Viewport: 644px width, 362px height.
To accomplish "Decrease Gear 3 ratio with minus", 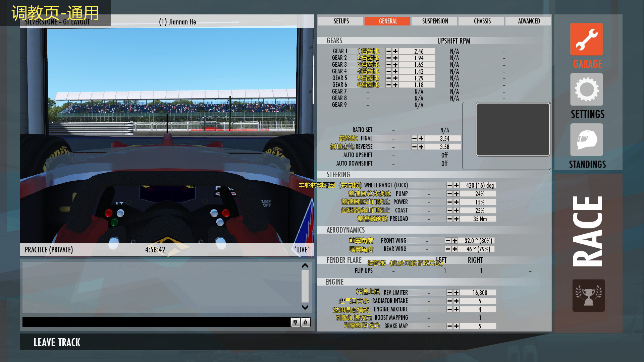I will (388, 65).
